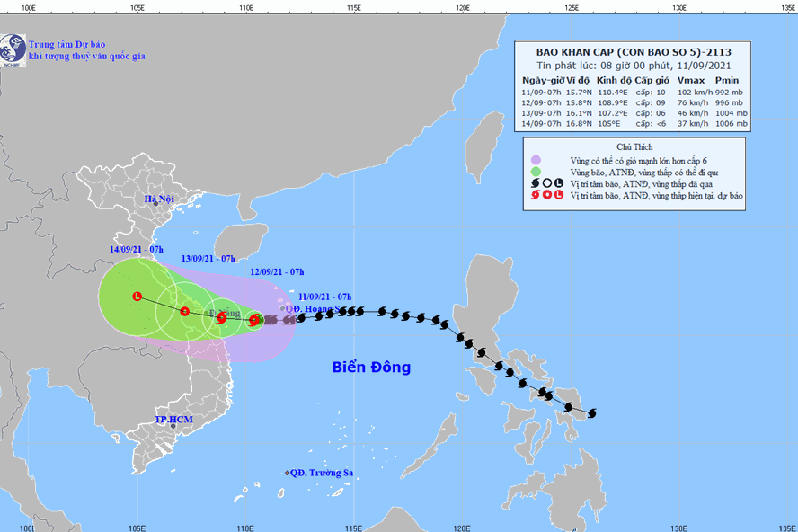Click the green circle swatch in the legend

pos(534,171)
